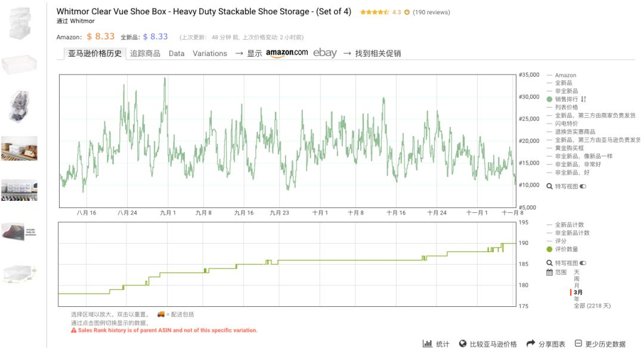Select the closet shelf photo thumbnail

pyautogui.click(x=19, y=190)
